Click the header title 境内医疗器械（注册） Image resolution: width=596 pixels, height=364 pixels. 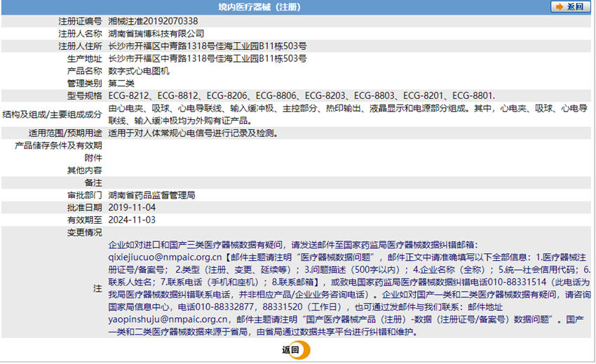(x=259, y=7)
